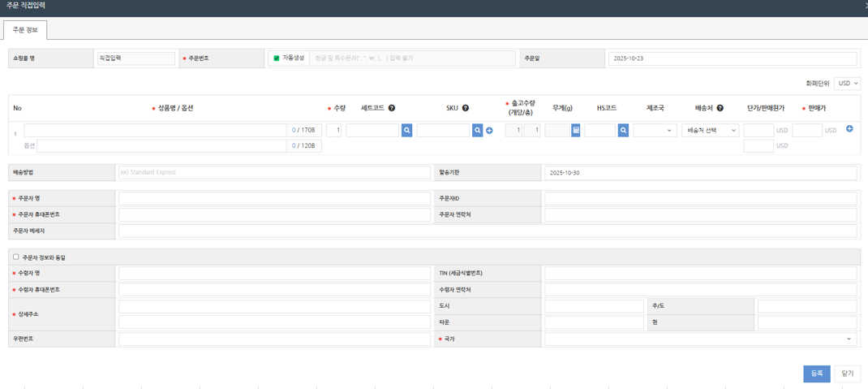The image size is (868, 389).
Task: Open the weight calculator icon
Action: 575,130
